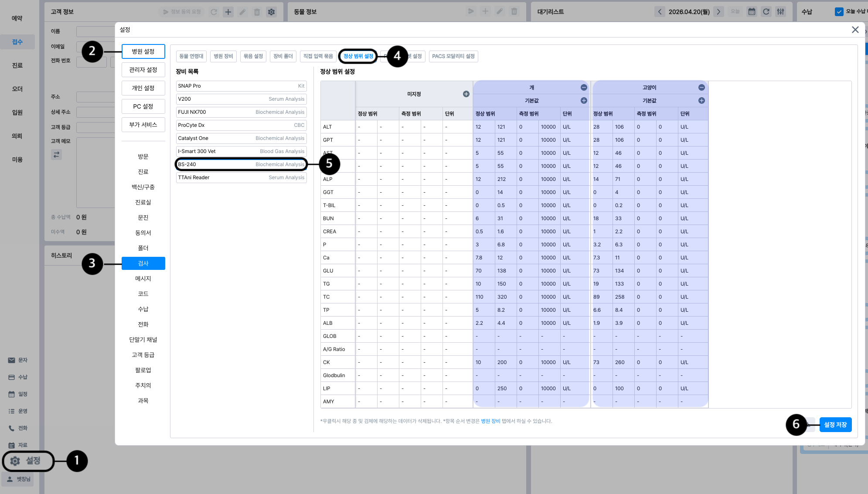This screenshot has width=868, height=494.
Task: Open the 병원 설정 category button
Action: coord(143,51)
